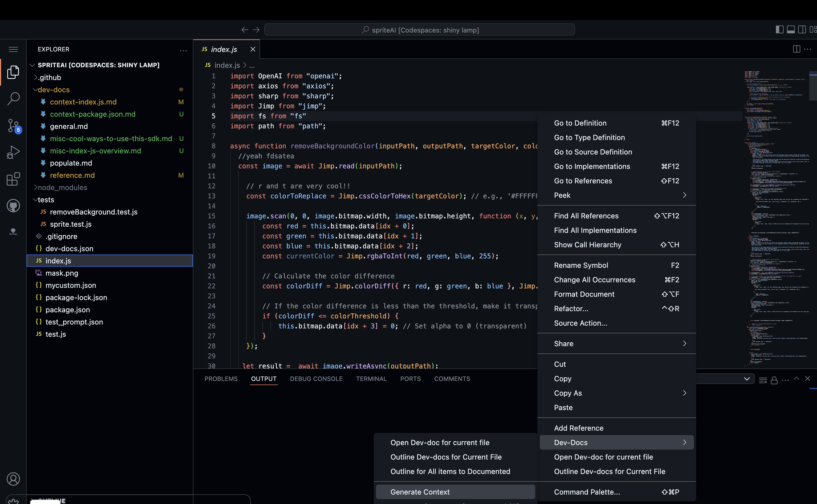Screen dimensions: 817x504
Task: Click the Generate Context button
Action: (420, 492)
